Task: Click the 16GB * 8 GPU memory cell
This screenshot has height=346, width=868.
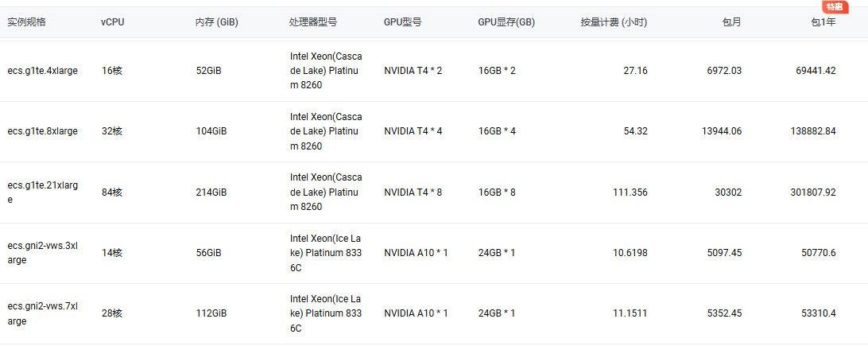Action: click(497, 192)
